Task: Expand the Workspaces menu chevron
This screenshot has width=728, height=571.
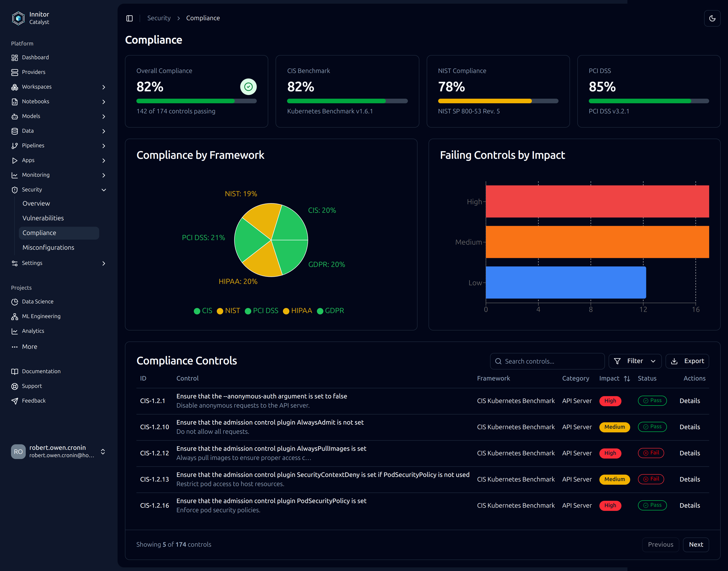Action: pos(104,87)
